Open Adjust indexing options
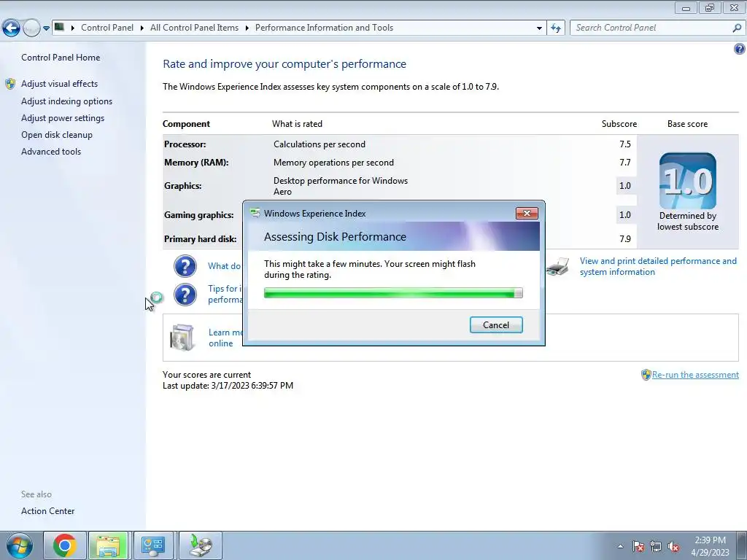This screenshot has width=747, height=560. (66, 101)
